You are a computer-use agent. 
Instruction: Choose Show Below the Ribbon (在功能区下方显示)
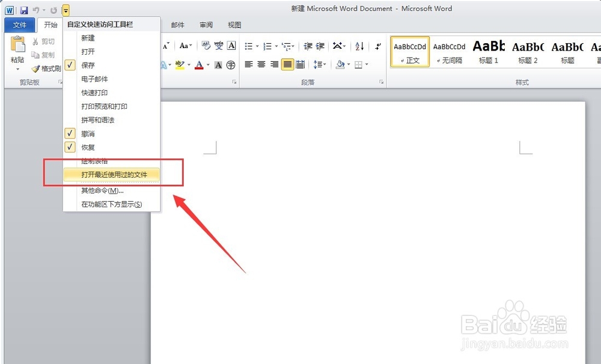click(112, 204)
